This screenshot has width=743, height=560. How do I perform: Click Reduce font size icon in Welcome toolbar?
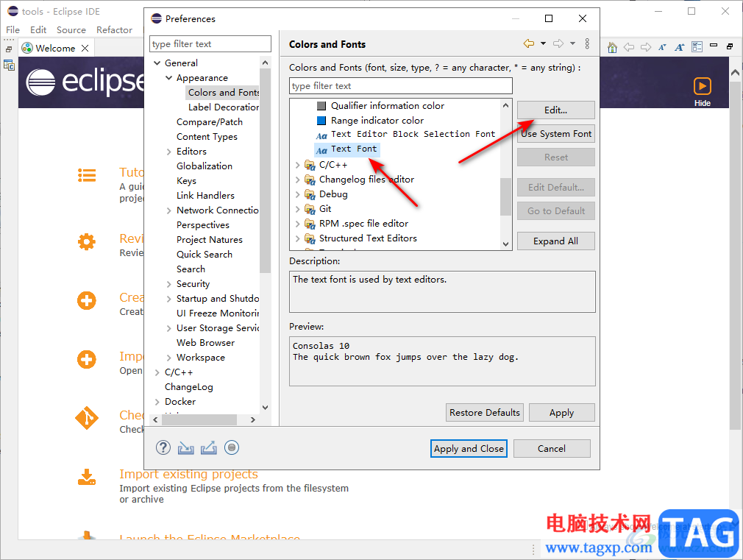click(662, 47)
